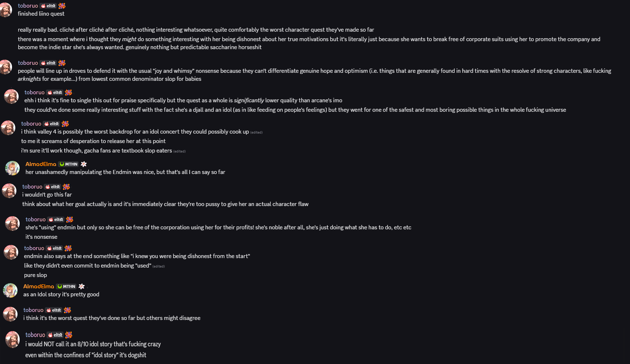
Task: Click the red flower role badge above "finished liino quest"
Action: tap(62, 6)
